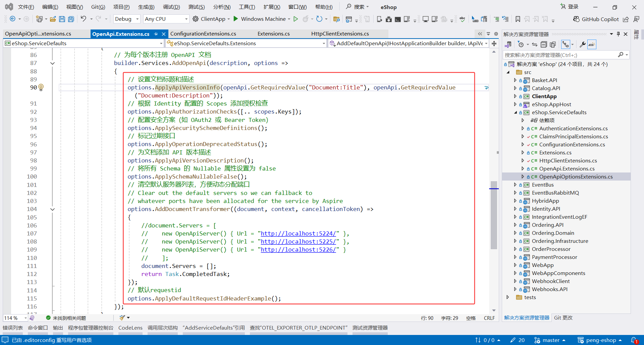
Task: Expand the tests folder node
Action: click(x=508, y=297)
